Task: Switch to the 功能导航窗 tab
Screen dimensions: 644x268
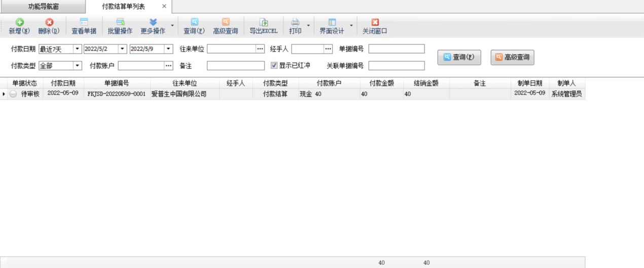Action: tap(43, 7)
